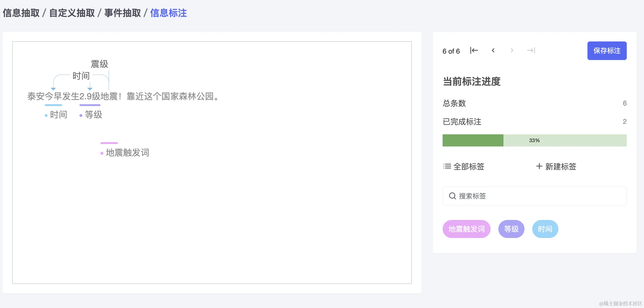Click the next record arrow icon
The height and width of the screenshot is (308, 644).
tap(512, 51)
